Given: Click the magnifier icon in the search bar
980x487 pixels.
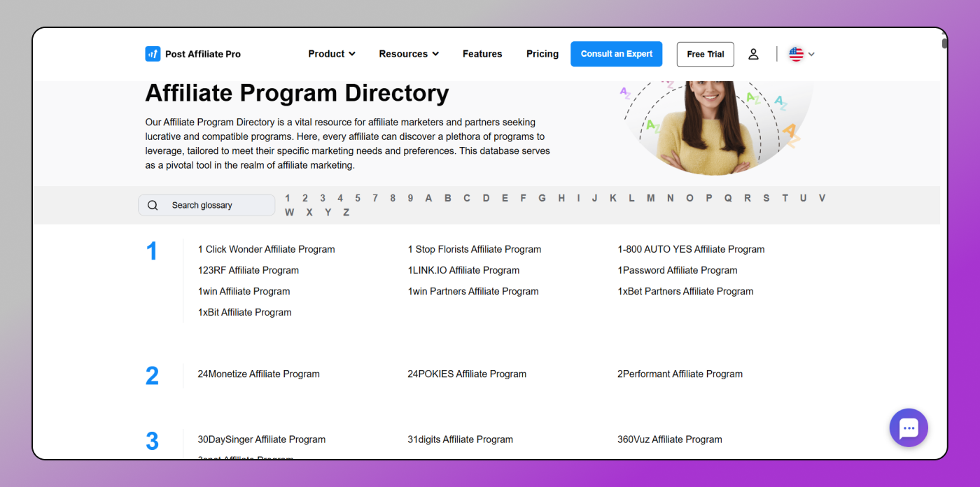Looking at the screenshot, I should 153,205.
